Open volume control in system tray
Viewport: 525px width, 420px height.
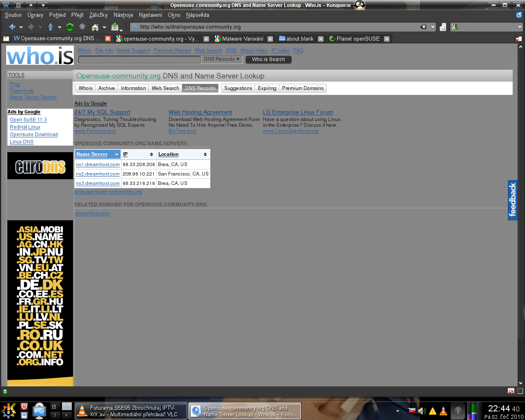coord(422,411)
